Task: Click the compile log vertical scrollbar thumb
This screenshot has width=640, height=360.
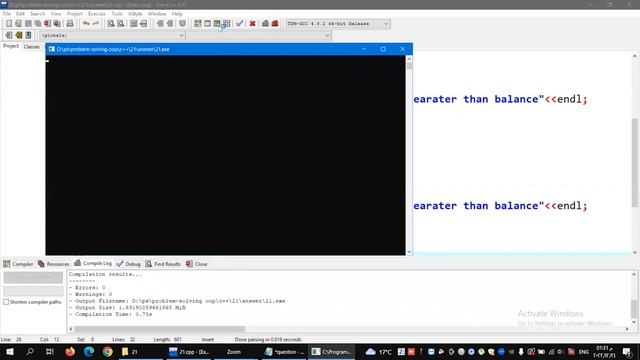Action: tap(634, 309)
